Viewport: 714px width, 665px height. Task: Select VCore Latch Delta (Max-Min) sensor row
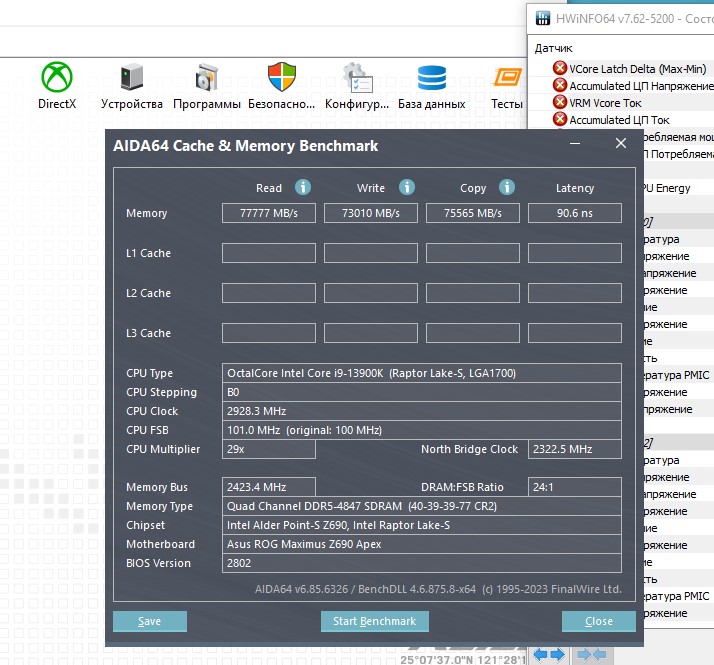pyautogui.click(x=638, y=69)
